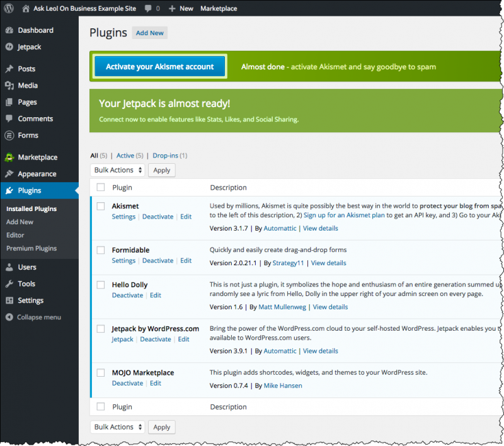Click the Dashboard gauge icon in sidebar
Screen dimensions: 504x446
9,30
